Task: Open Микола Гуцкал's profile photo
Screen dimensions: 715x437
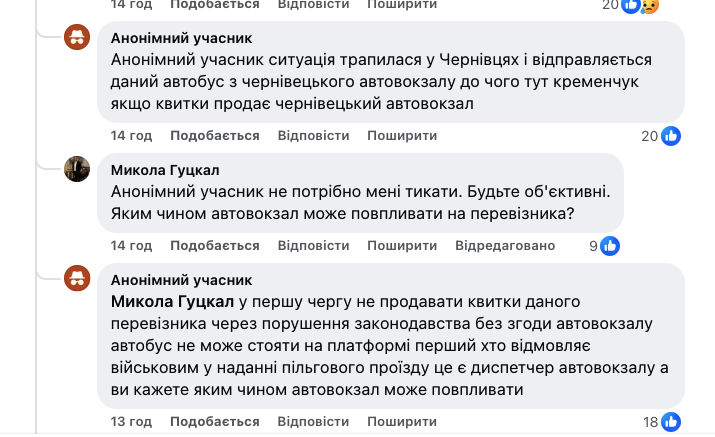Action: (78, 169)
